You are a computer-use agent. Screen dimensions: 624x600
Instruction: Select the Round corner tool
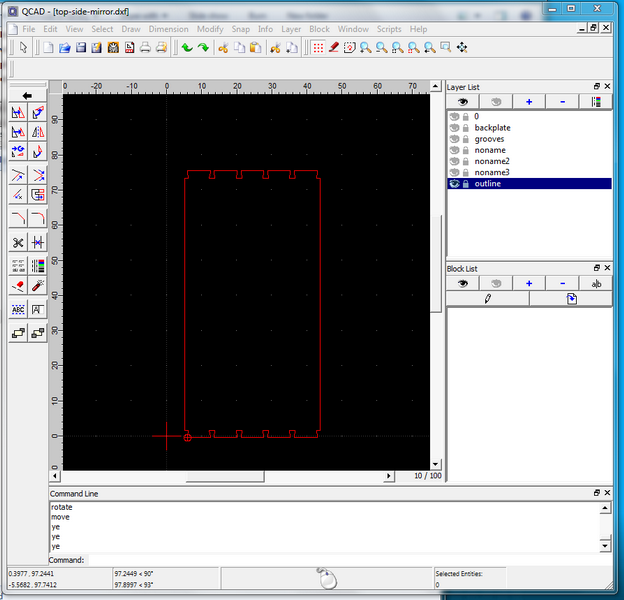tap(37, 218)
